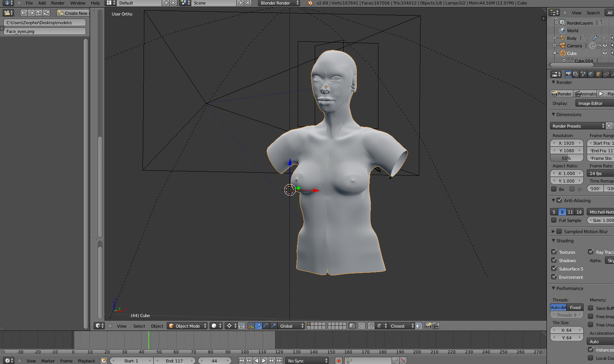Click OpenGL render active viewport icon
This screenshot has height=364, width=614.
pyautogui.click(x=428, y=326)
